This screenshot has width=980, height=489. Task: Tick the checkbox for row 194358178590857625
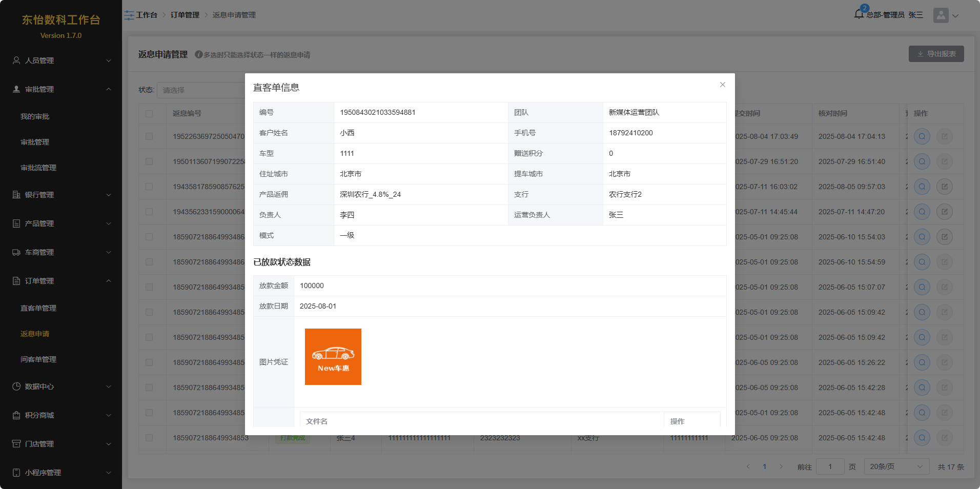(x=149, y=187)
